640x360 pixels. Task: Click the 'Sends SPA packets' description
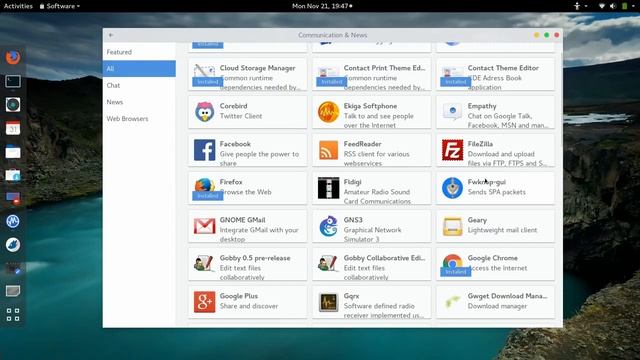(x=497, y=192)
